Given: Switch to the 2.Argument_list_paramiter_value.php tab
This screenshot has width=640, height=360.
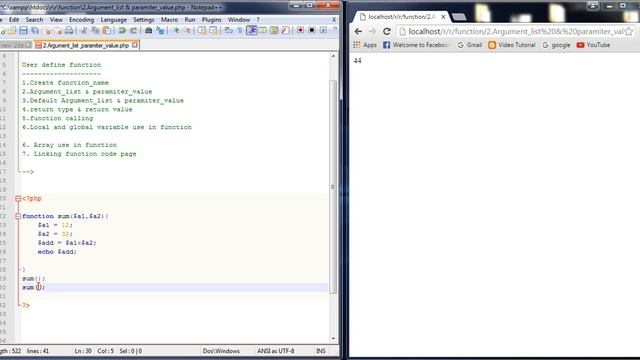Looking at the screenshot, I should (x=86, y=45).
